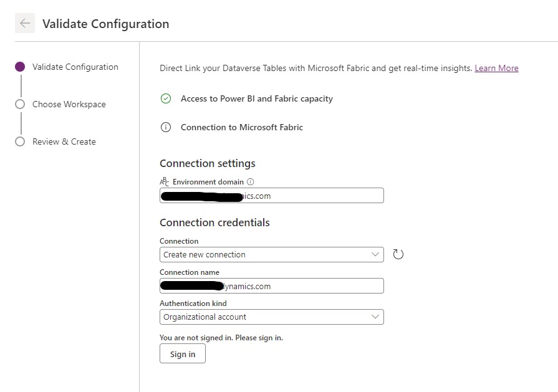Click the Environment domain input field
This screenshot has height=392, width=558.
click(272, 196)
